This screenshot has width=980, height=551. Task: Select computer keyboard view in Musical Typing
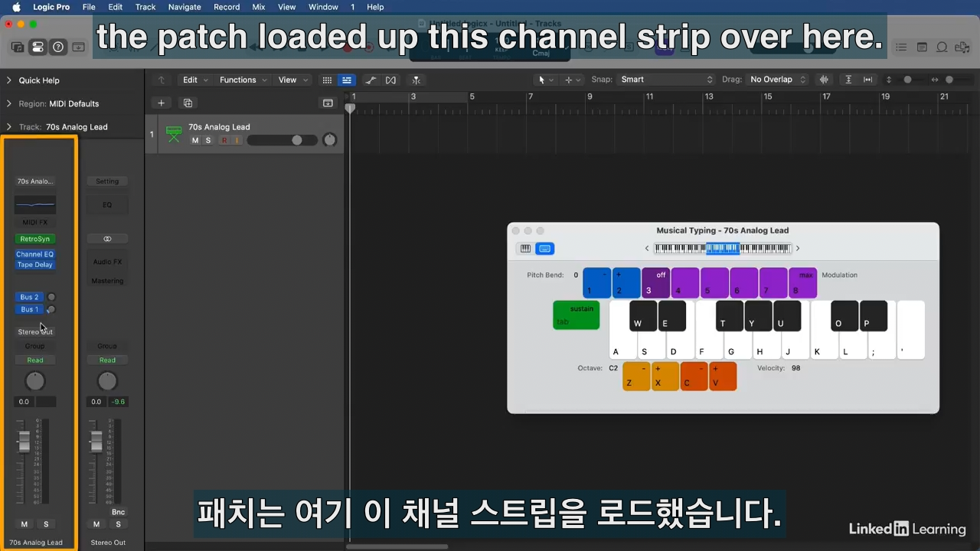click(545, 249)
